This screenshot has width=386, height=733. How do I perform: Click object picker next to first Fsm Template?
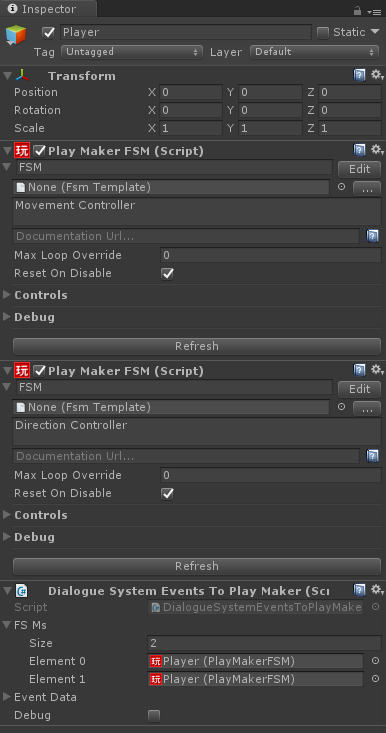pos(341,187)
